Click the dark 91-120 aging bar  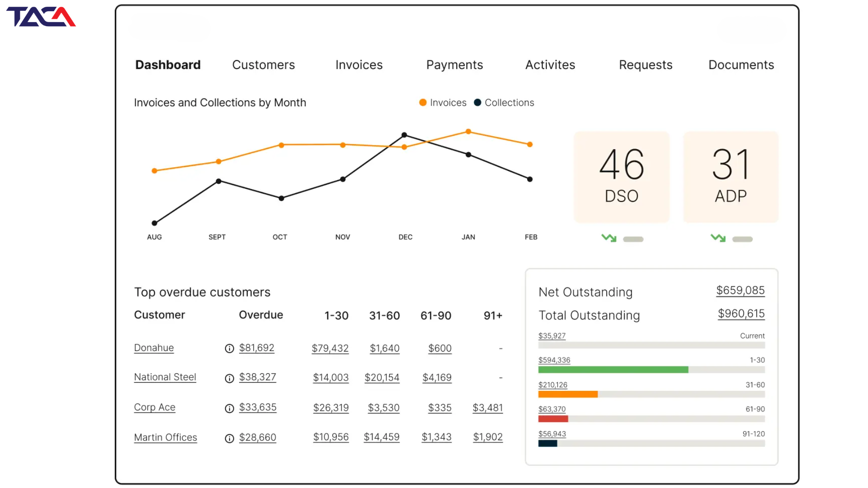click(x=547, y=444)
